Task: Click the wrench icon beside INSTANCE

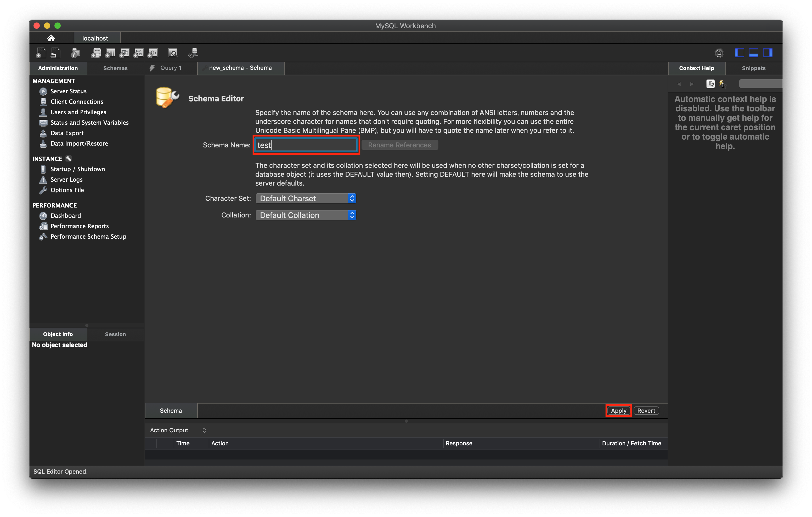Action: coord(69,158)
